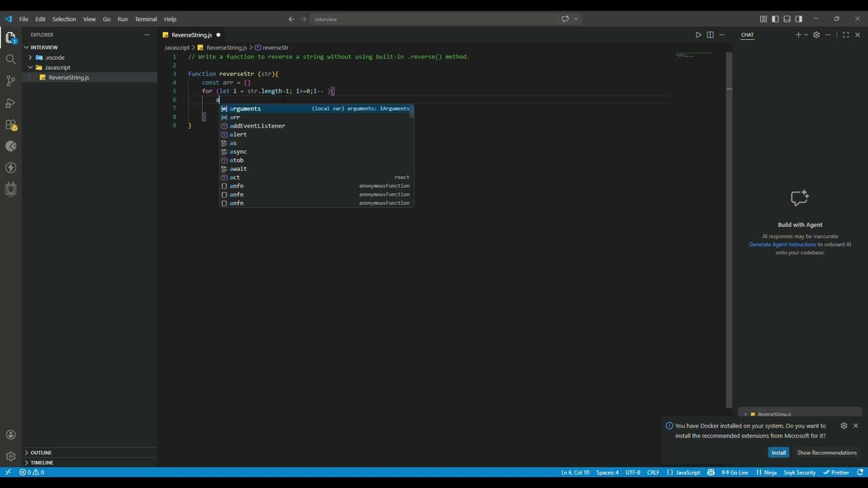The height and width of the screenshot is (488, 868).
Task: Maximize the chat panel
Action: tap(846, 35)
